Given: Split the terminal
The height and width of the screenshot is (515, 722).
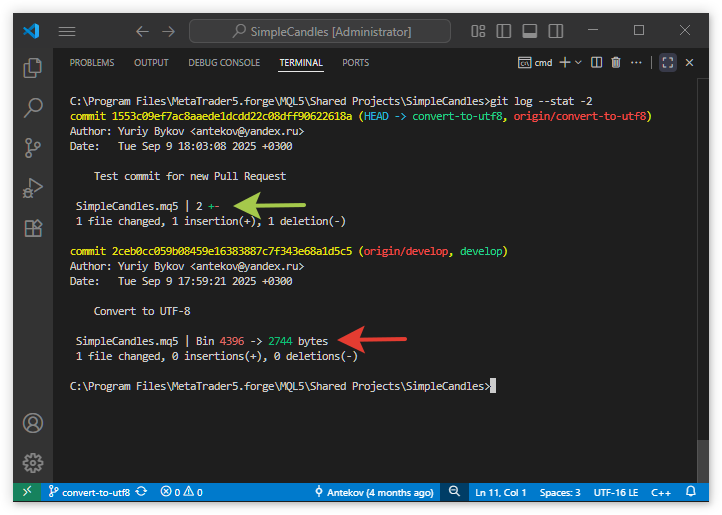Looking at the screenshot, I should (x=596, y=63).
